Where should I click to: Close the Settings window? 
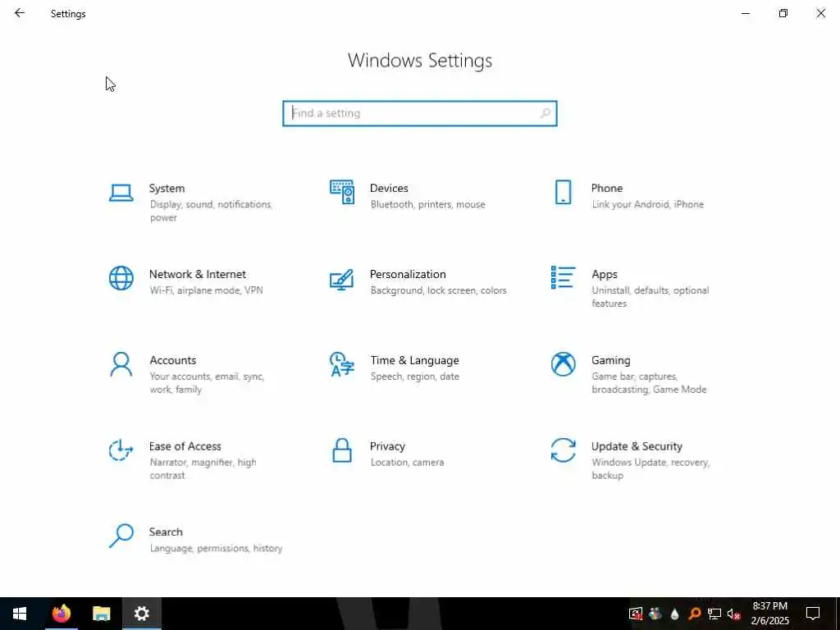click(x=820, y=13)
